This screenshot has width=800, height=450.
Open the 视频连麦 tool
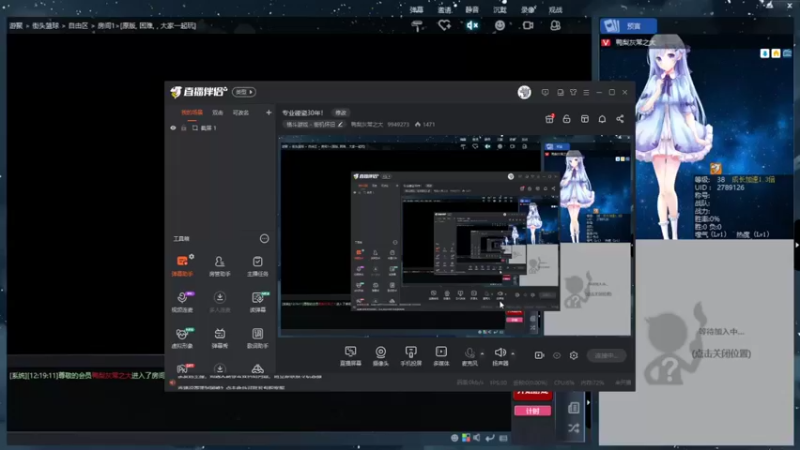click(x=182, y=302)
